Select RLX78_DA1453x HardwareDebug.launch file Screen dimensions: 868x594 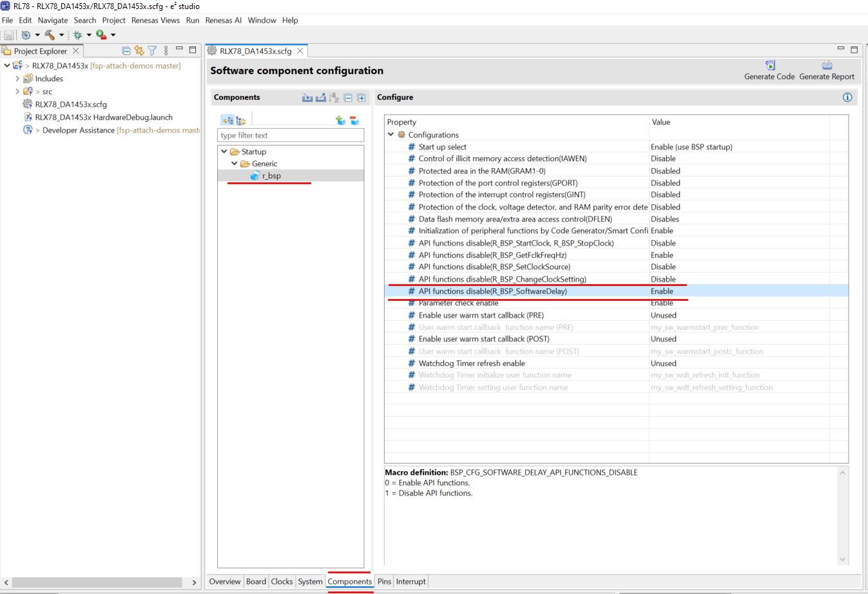tap(104, 117)
